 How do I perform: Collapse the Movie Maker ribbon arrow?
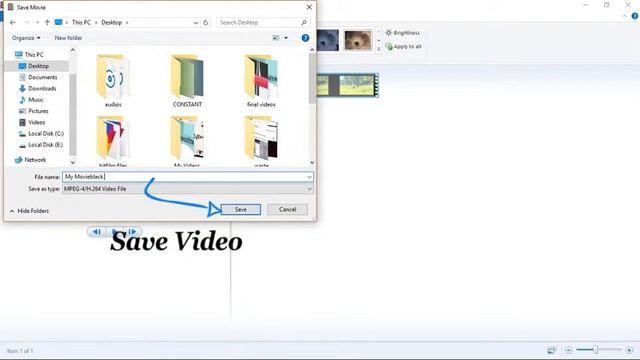pos(624,16)
